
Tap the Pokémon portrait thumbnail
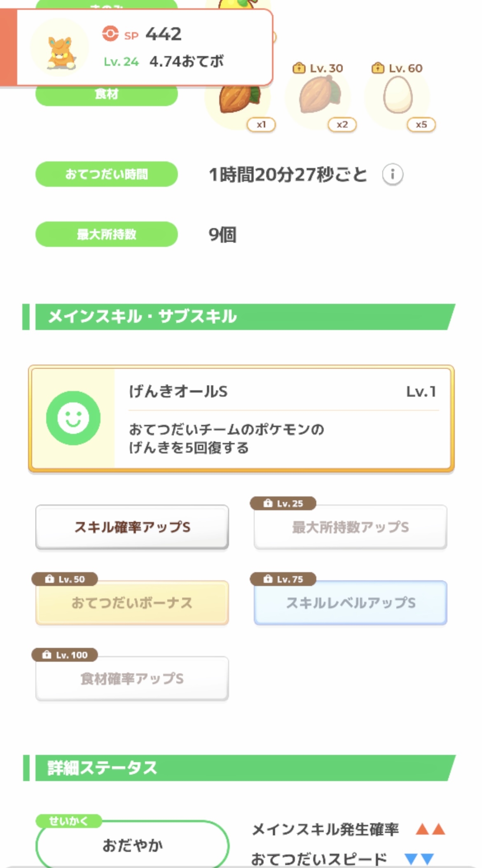click(60, 48)
